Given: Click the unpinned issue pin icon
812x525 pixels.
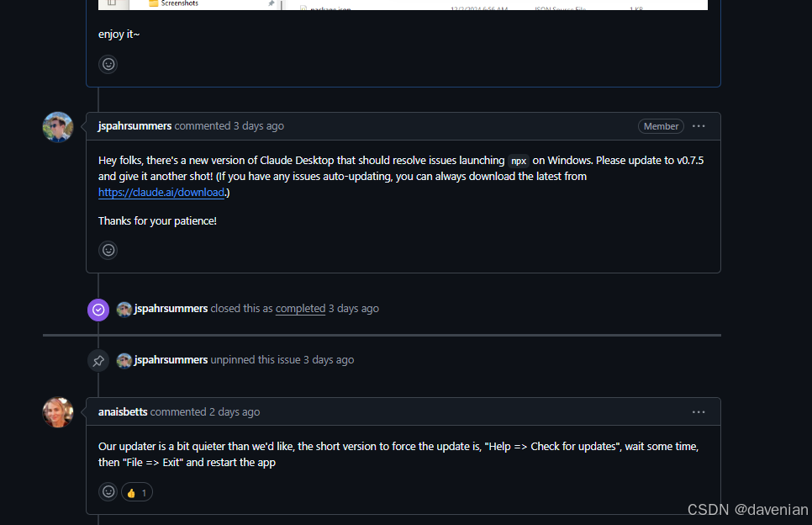Looking at the screenshot, I should tap(98, 360).
